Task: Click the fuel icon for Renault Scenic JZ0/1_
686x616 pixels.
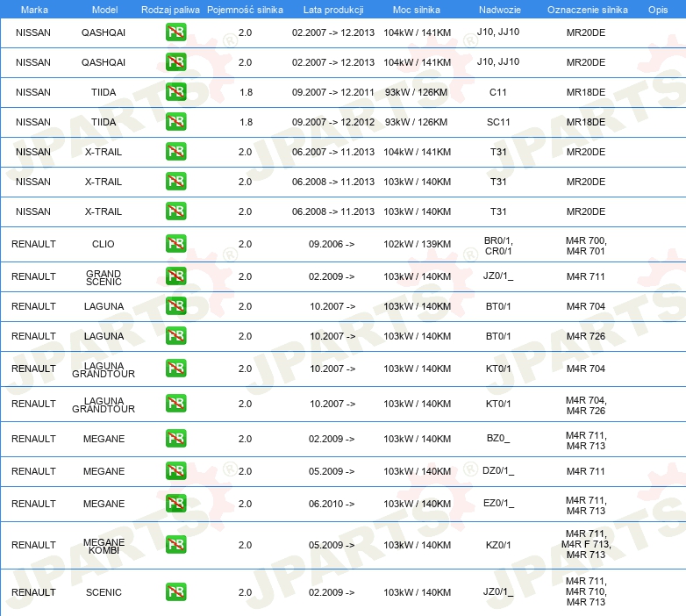Action: (175, 592)
